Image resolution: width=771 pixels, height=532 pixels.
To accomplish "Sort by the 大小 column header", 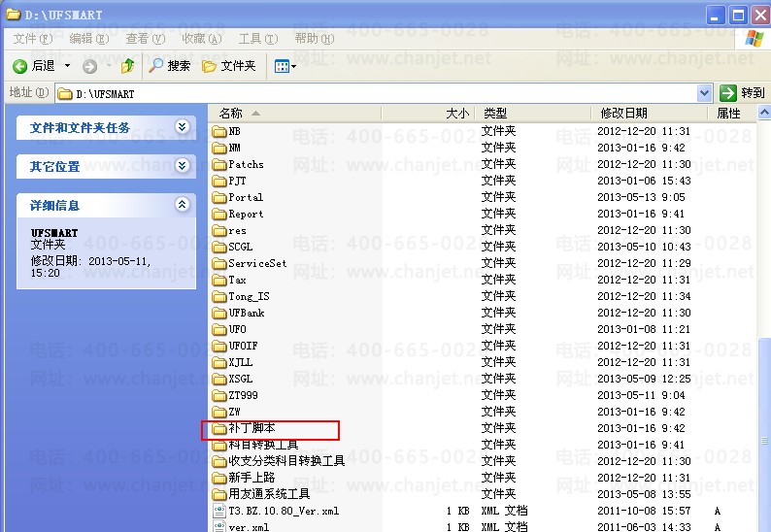I will click(x=428, y=114).
